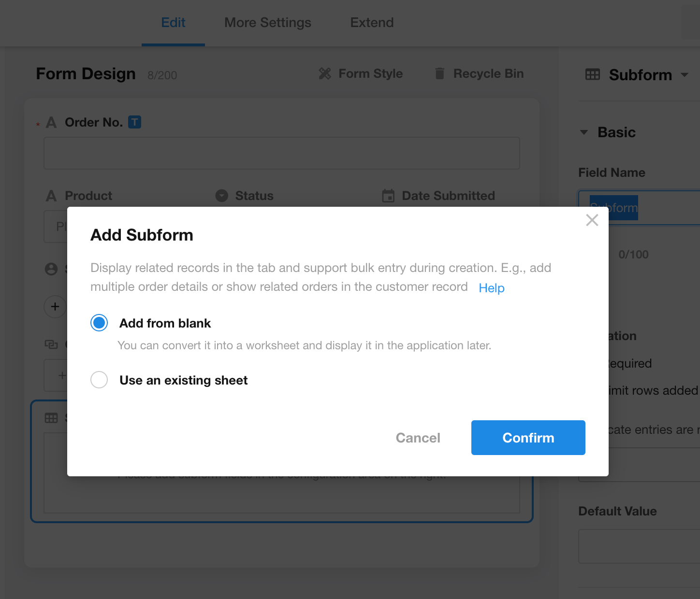The width and height of the screenshot is (700, 599).
Task: Click the 0/100 character counter
Action: pyautogui.click(x=633, y=255)
